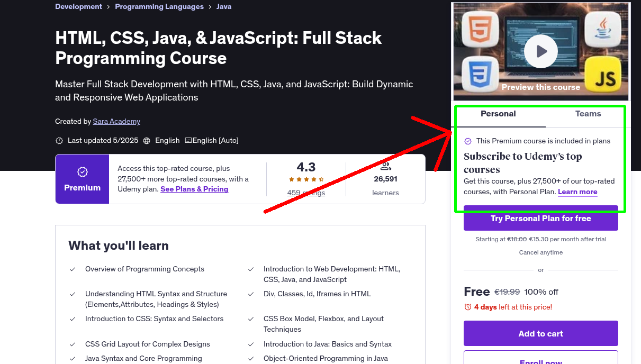Click the Last updated 5/2025 text
The width and height of the screenshot is (641, 364).
pyautogui.click(x=103, y=141)
